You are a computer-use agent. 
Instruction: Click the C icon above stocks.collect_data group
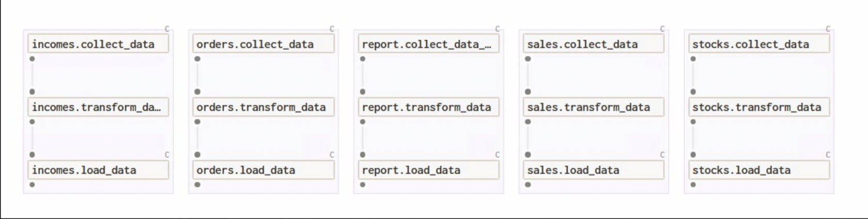click(828, 29)
